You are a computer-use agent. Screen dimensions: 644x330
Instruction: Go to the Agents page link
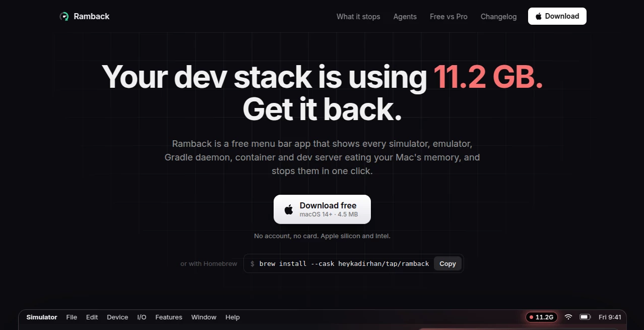pyautogui.click(x=405, y=17)
